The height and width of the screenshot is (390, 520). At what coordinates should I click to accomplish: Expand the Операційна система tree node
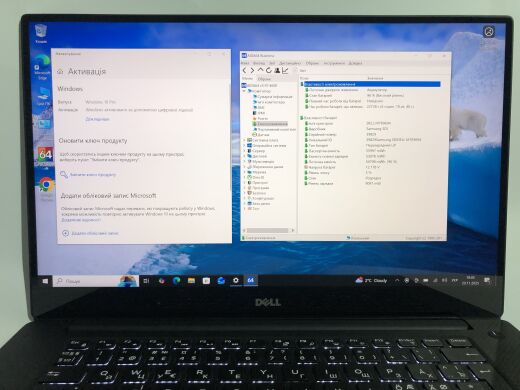(x=244, y=146)
